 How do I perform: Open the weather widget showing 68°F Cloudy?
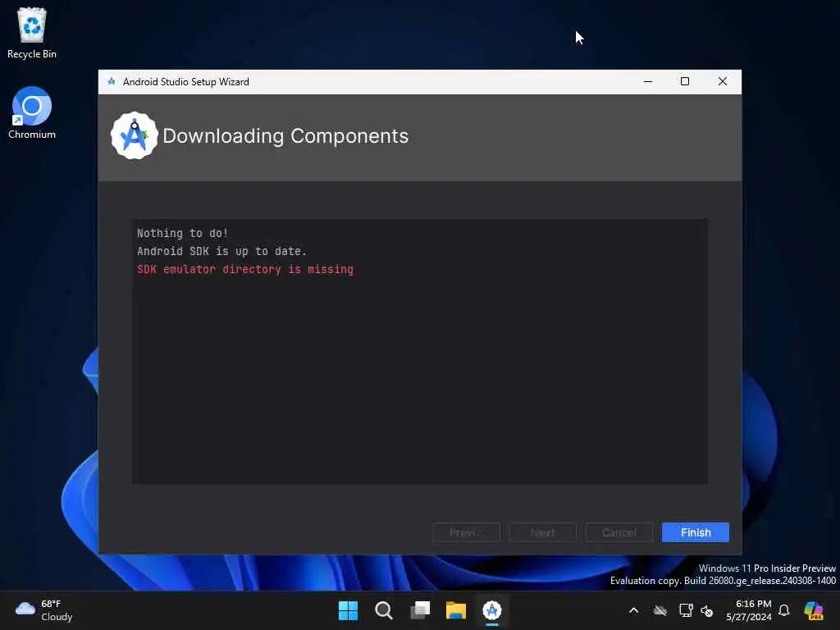pos(44,610)
